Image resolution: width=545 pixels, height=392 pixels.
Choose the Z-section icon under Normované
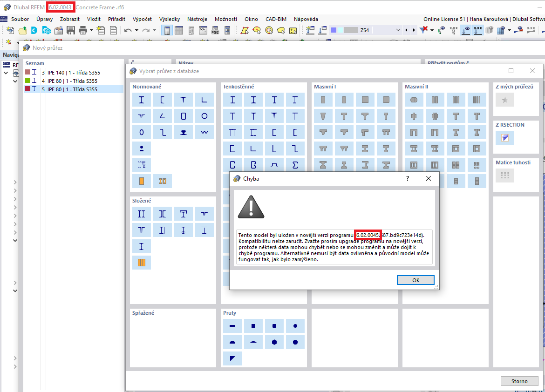pos(162,132)
